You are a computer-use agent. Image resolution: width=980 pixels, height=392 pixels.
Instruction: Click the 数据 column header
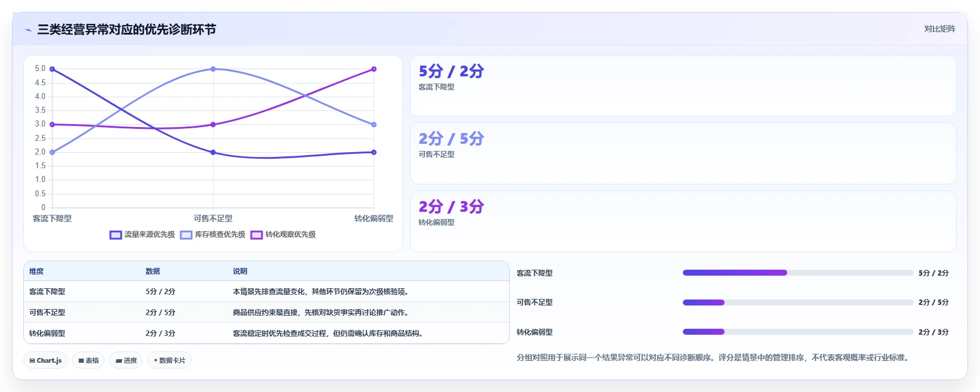[153, 271]
